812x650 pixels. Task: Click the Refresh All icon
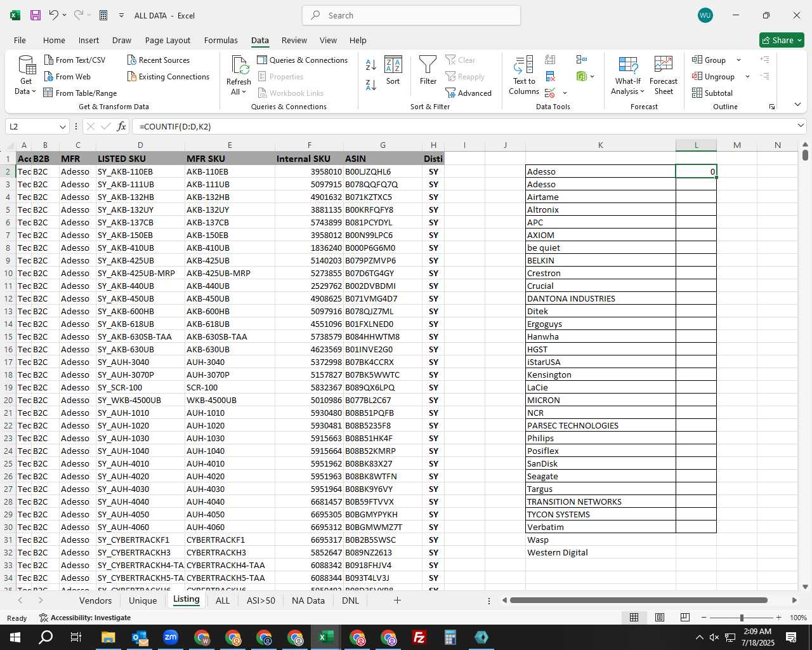click(x=240, y=65)
